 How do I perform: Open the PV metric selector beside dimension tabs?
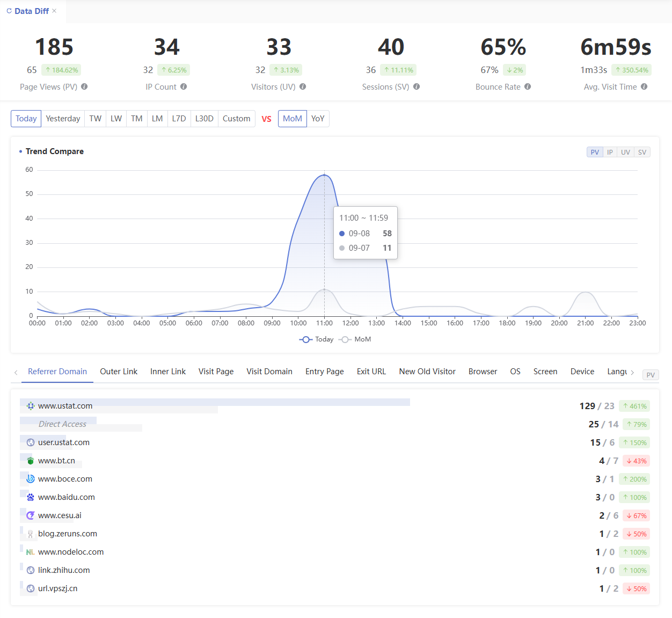[x=650, y=375]
